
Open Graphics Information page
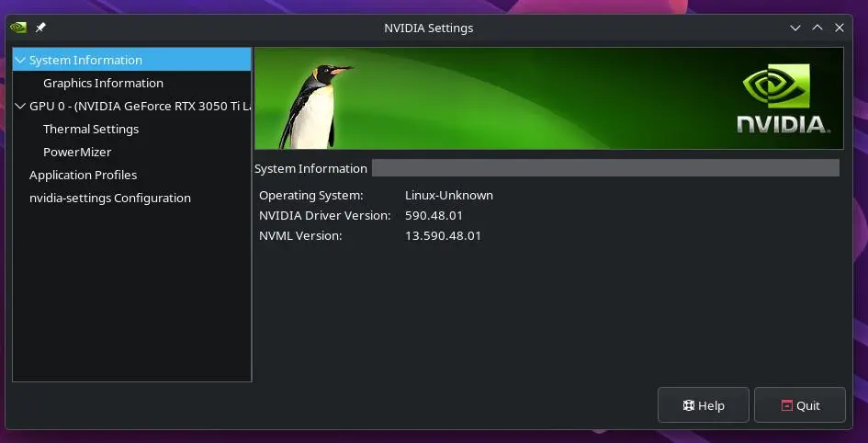(103, 83)
